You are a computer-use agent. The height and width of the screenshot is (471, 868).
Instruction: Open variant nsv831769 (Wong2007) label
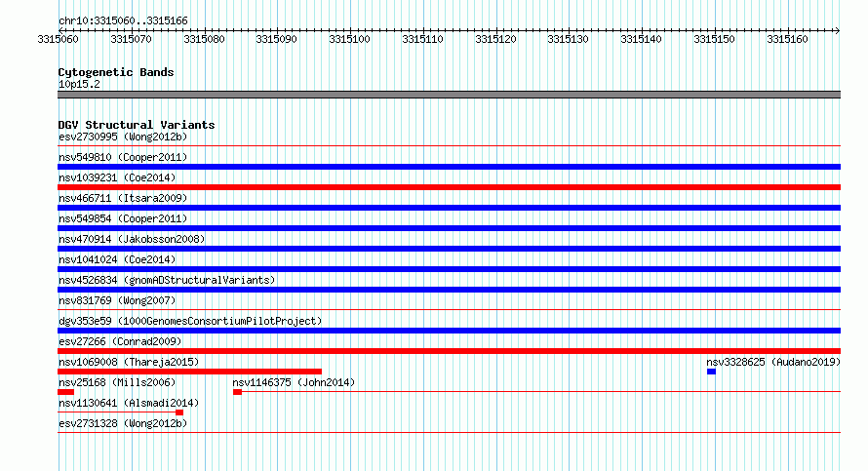click(117, 300)
